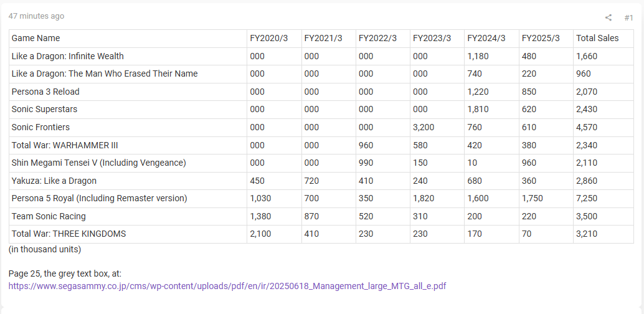Click Persona 5 Royal total 7,250
Viewport: 644px width, 314px height.
(604, 199)
